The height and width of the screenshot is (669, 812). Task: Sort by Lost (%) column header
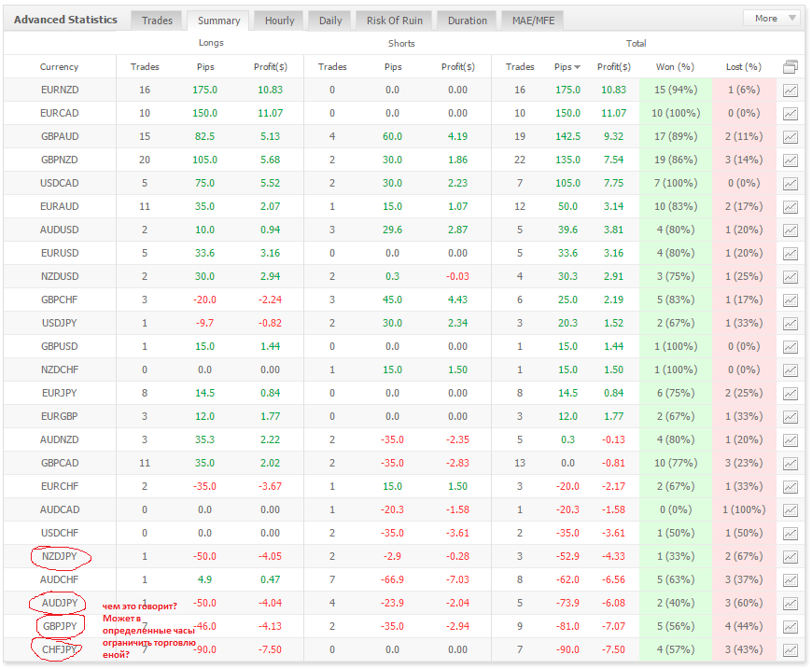[x=744, y=67]
